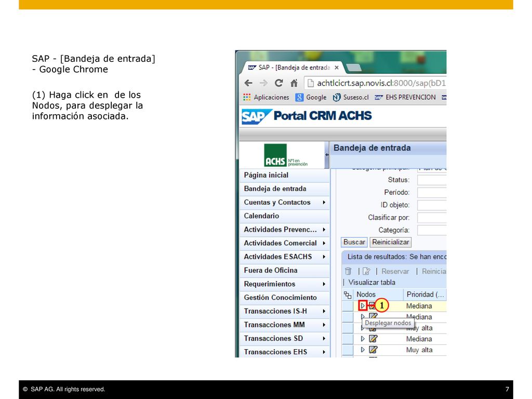Viewport: 532px width, 399px height.
Task: Click the Reinicializar button
Action: 391,242
